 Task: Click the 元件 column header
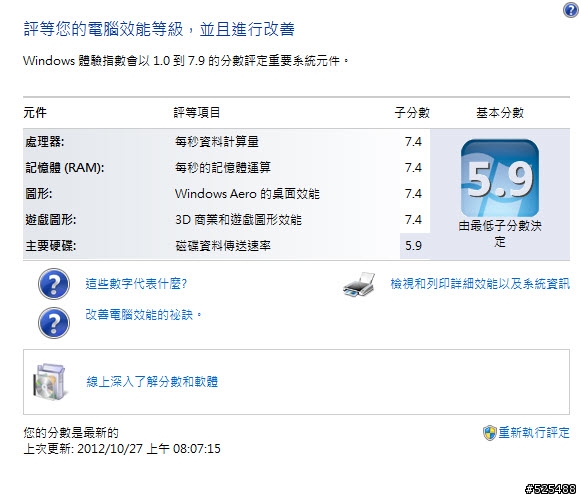[x=35, y=112]
